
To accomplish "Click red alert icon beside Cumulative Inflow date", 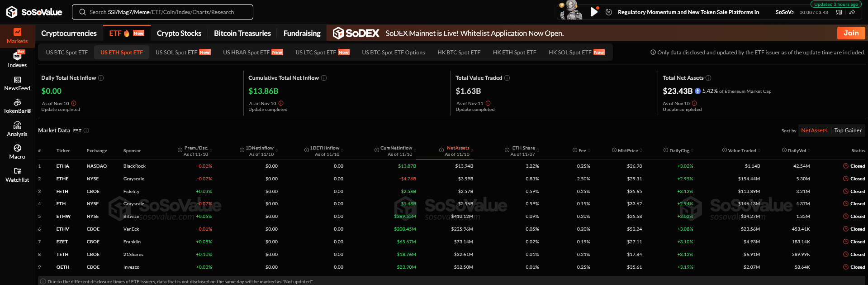I will (x=281, y=103).
